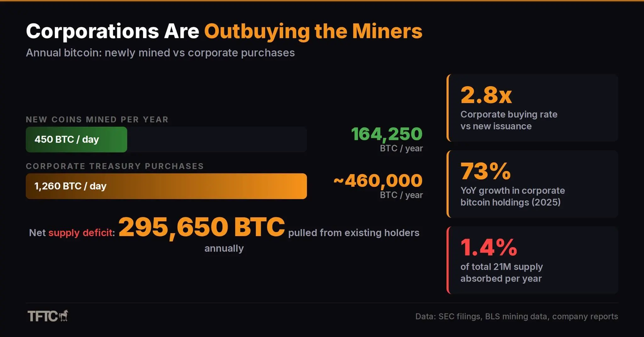Click the 73% YoY growth card
The height and width of the screenshot is (337, 644).
coord(532,184)
